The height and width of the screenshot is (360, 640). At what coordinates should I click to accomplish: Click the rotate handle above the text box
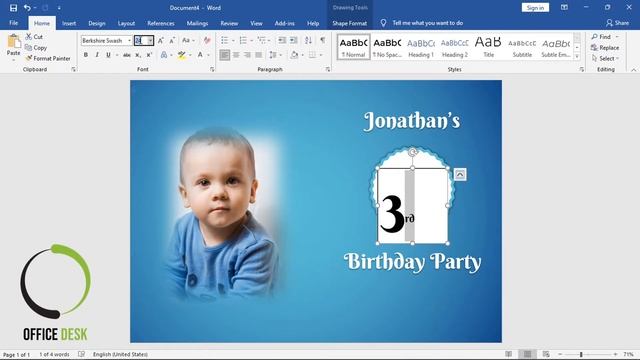(x=413, y=152)
